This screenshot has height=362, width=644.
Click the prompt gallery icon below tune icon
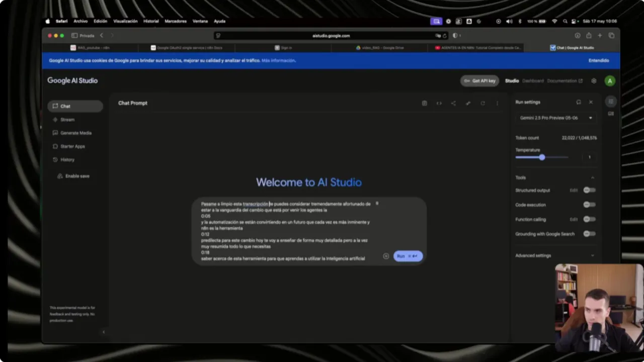[611, 114]
